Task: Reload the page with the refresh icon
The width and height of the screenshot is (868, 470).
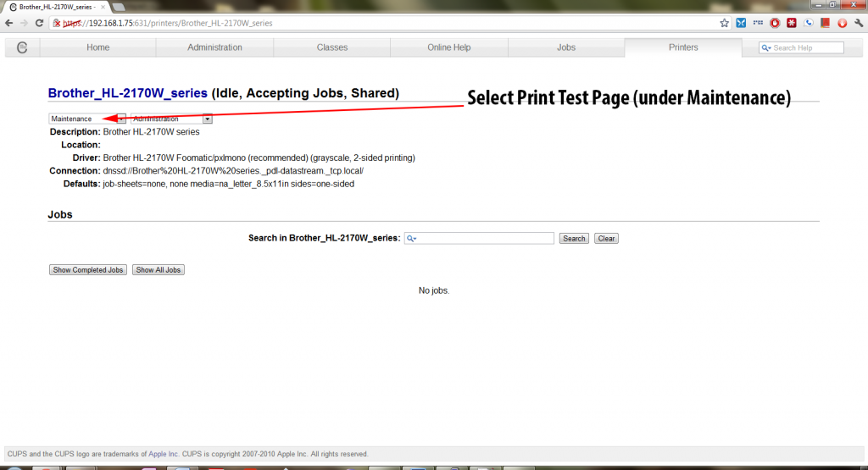Action: 39,23
